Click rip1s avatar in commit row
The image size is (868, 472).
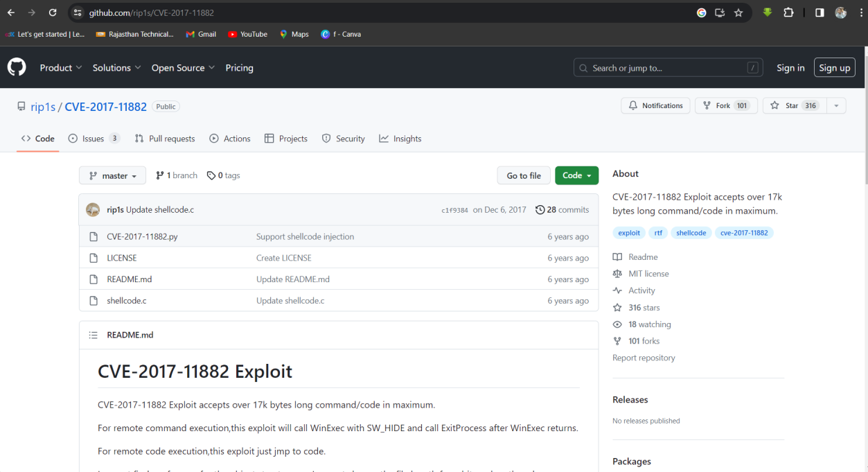pos(93,210)
